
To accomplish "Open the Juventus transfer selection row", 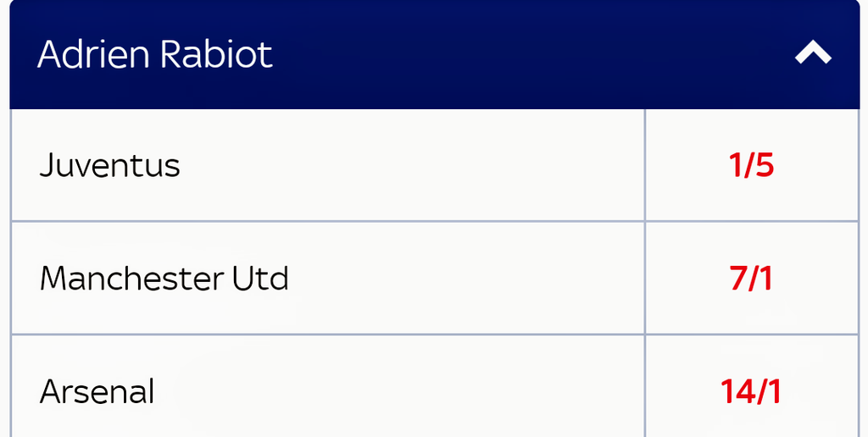I will point(327,166).
